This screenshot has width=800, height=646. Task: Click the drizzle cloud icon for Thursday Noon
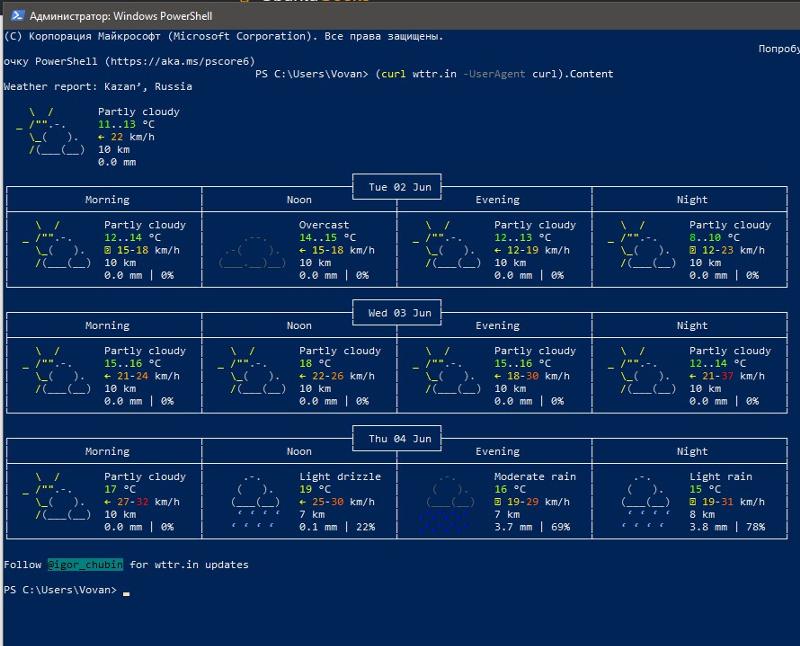tap(256, 502)
